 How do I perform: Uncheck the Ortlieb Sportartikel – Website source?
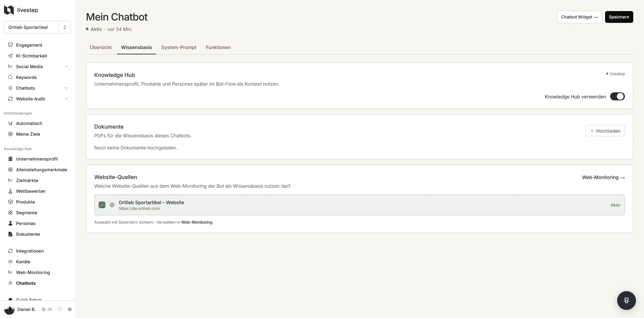click(x=102, y=205)
